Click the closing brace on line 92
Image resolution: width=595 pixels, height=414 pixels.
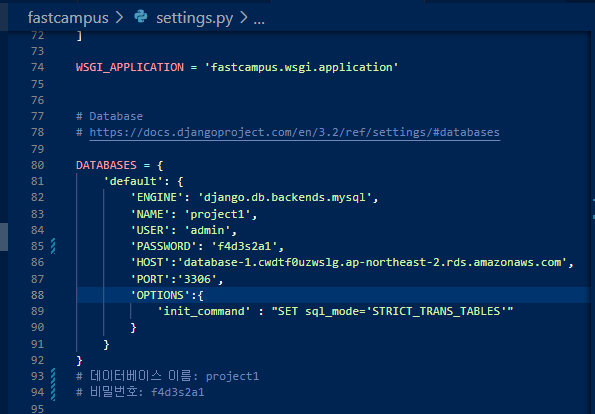(x=79, y=360)
